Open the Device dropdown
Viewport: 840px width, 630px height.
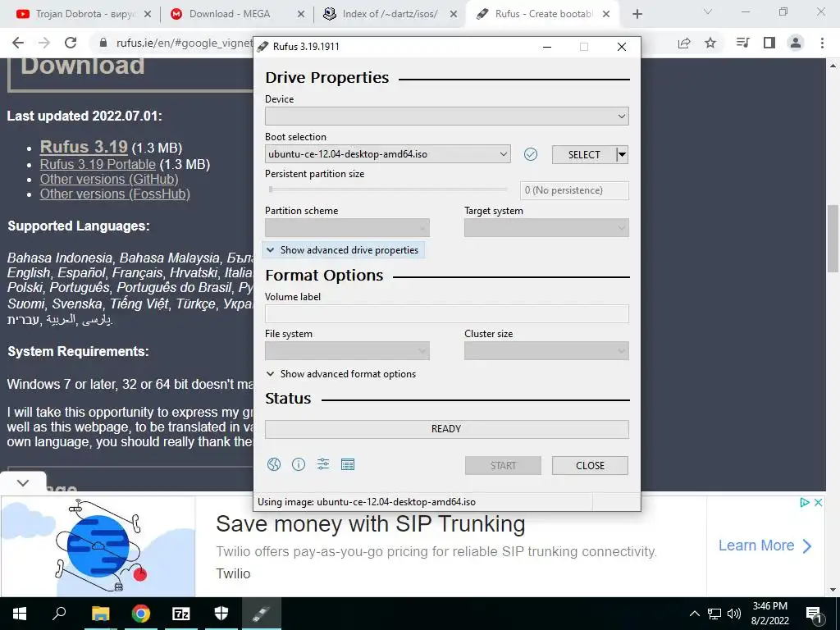(x=447, y=116)
